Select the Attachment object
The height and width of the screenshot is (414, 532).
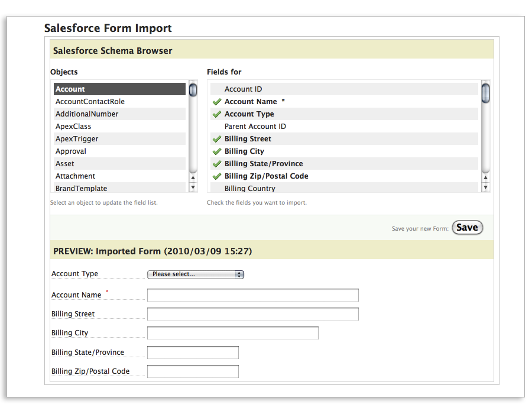coord(76,176)
